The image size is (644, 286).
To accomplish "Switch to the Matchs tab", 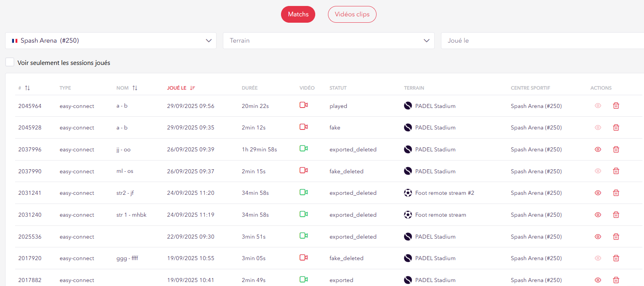I will click(298, 14).
